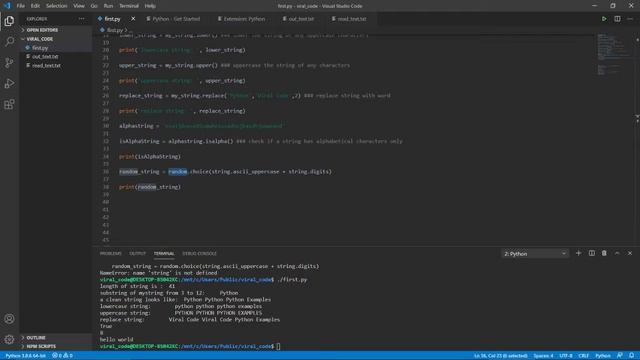Switch to the first.py editor tab
Screen dimensions: 640x360
[112, 19]
